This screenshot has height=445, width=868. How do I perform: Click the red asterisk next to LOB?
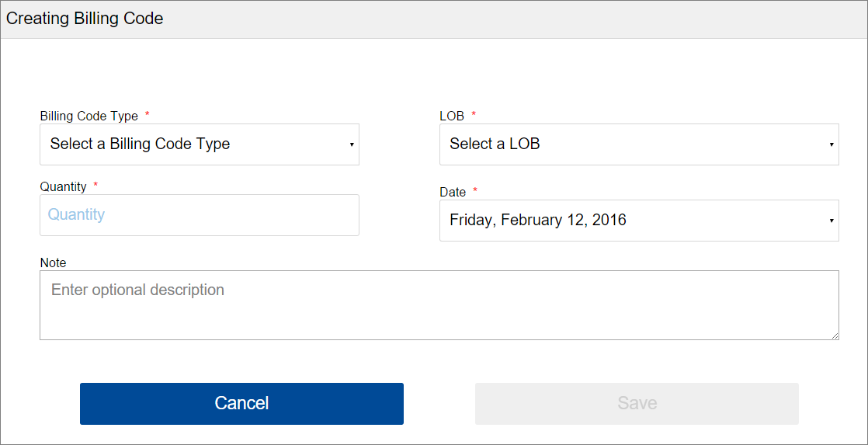coord(474,116)
